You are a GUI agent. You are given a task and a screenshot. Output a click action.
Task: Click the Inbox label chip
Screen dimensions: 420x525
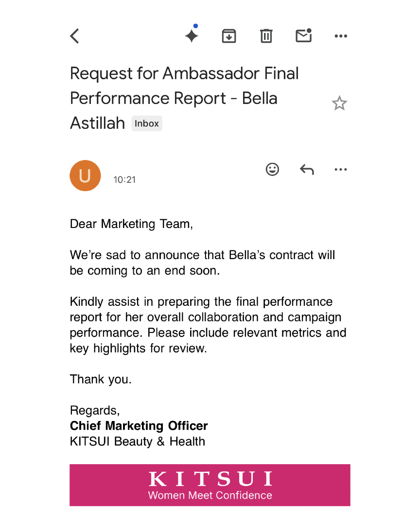tap(147, 123)
